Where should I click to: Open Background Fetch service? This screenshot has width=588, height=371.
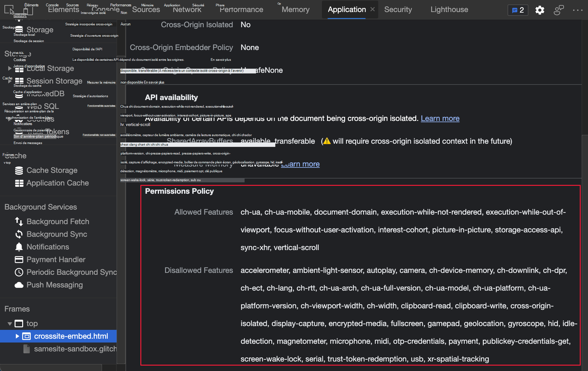[58, 222]
